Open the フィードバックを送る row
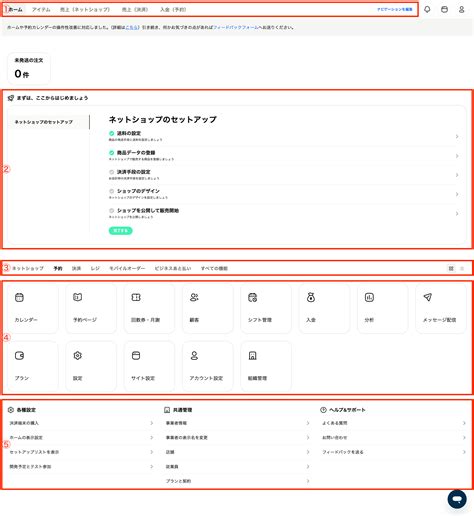474x516 pixels. (394, 452)
